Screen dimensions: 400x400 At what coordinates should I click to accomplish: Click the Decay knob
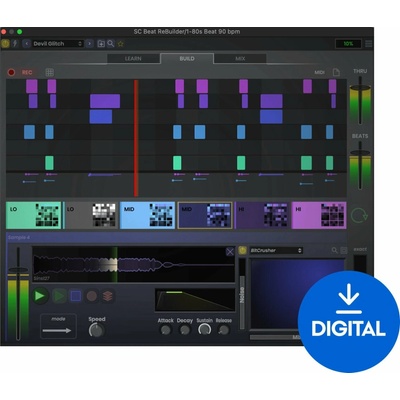coord(185,330)
